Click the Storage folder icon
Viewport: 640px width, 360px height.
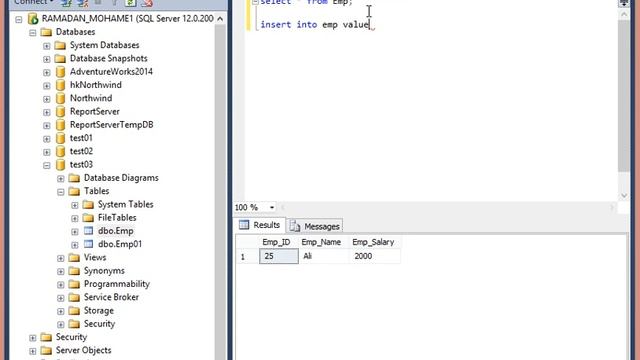pos(74,311)
